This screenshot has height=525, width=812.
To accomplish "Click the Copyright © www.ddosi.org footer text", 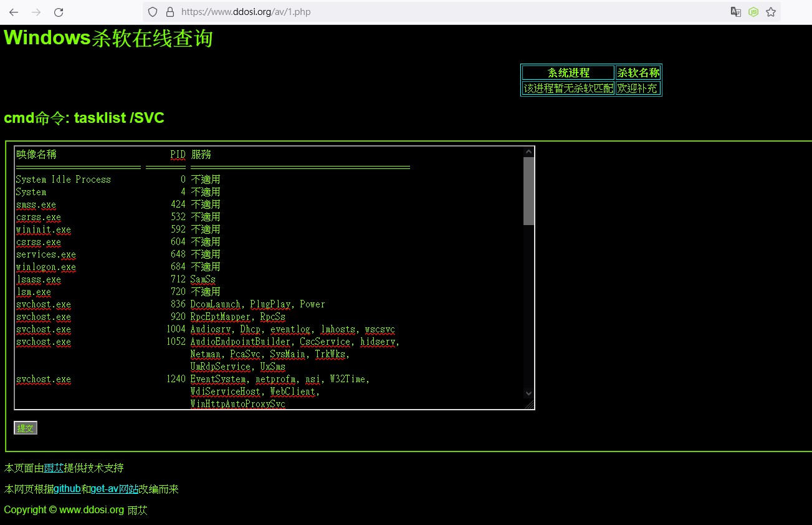I will [75, 509].
